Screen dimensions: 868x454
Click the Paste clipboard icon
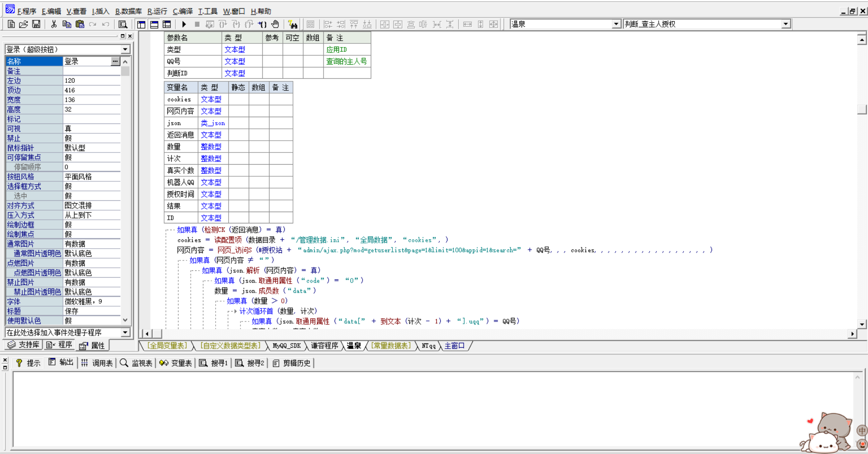tap(80, 24)
